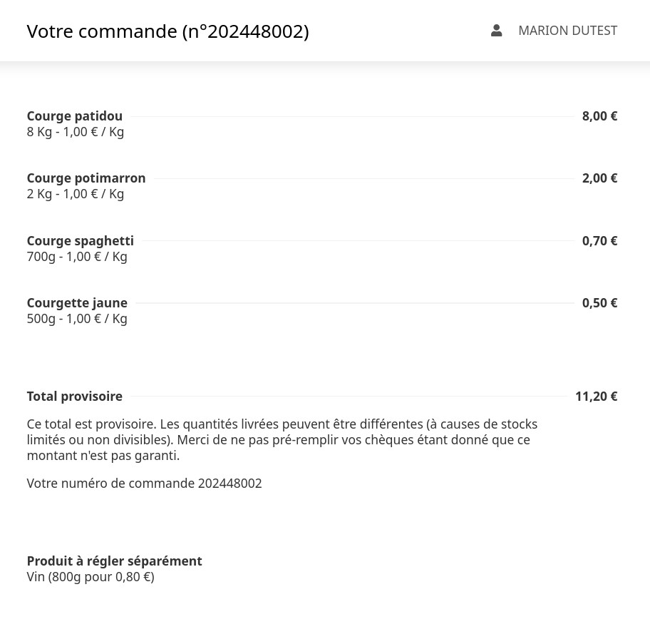
Task: Click the user profile icon
Action: (x=496, y=31)
